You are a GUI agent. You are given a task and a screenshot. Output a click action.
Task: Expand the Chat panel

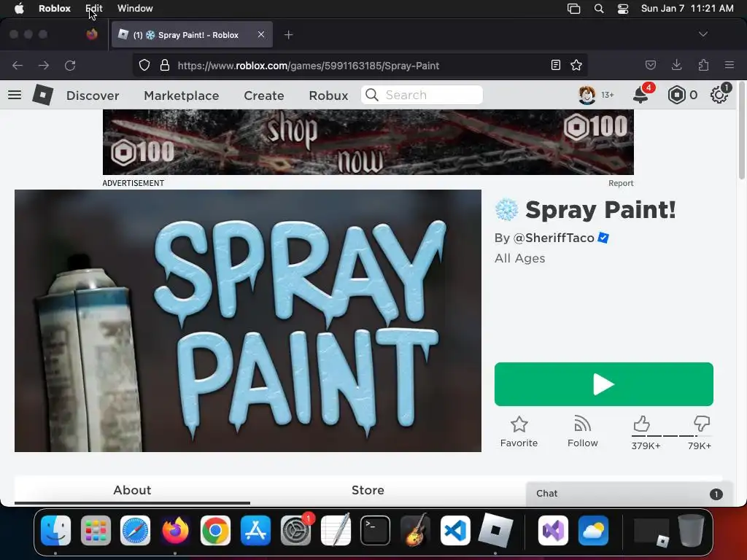(x=629, y=494)
